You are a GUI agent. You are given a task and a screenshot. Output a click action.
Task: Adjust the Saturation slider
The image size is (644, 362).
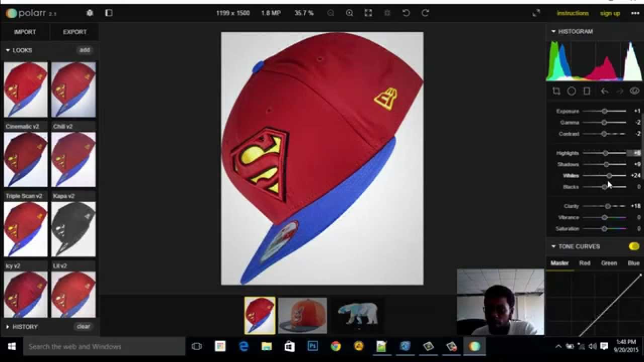coord(604,229)
